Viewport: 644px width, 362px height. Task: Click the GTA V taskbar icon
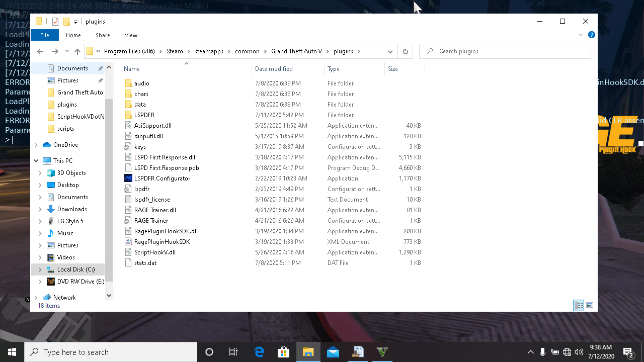[x=382, y=352]
